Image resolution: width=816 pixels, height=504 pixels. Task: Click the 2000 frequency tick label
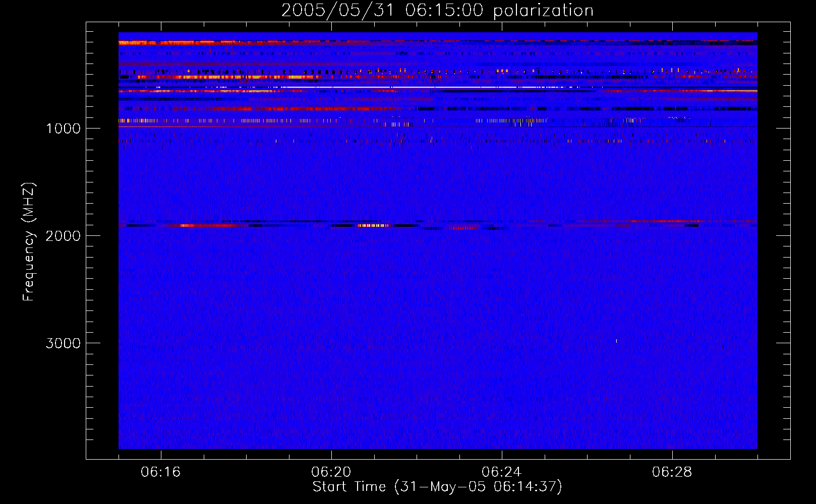(63, 236)
